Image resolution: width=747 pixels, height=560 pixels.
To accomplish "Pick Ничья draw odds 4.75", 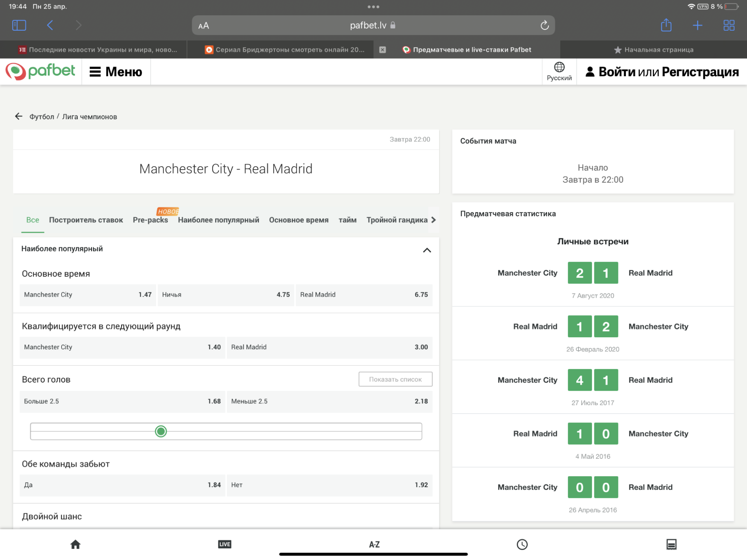I will coord(226,295).
